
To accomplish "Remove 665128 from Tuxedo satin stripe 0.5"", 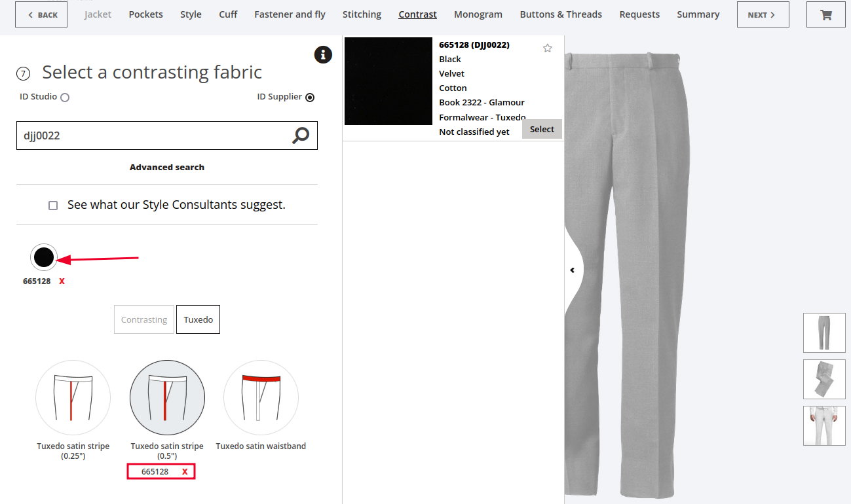I will [x=185, y=471].
